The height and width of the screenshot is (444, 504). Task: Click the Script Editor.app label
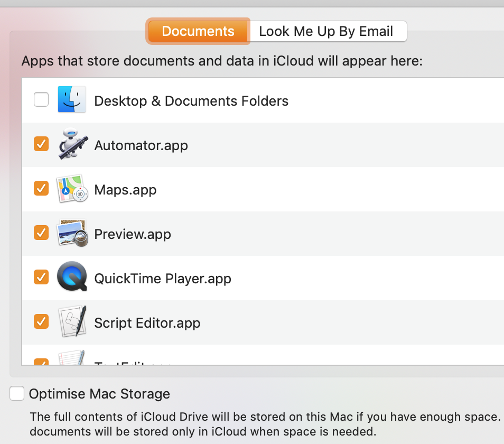coord(147,323)
